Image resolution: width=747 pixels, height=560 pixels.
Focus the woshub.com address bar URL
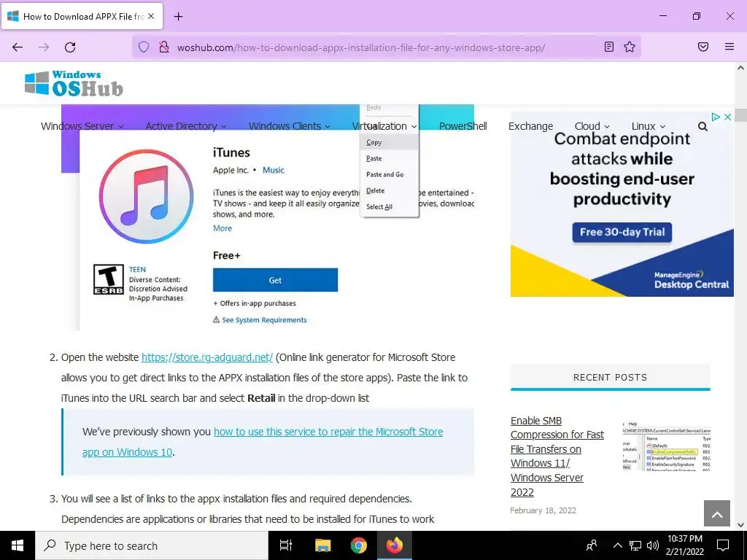pos(361,47)
